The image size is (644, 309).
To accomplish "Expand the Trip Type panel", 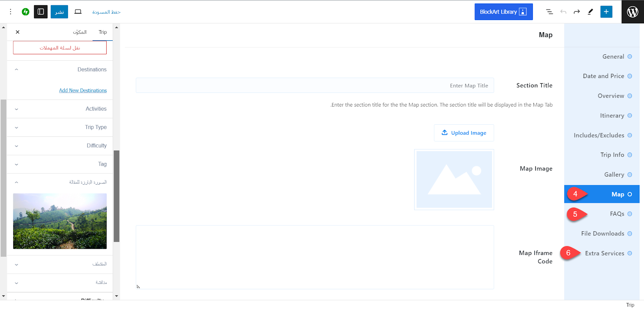I will point(60,128).
